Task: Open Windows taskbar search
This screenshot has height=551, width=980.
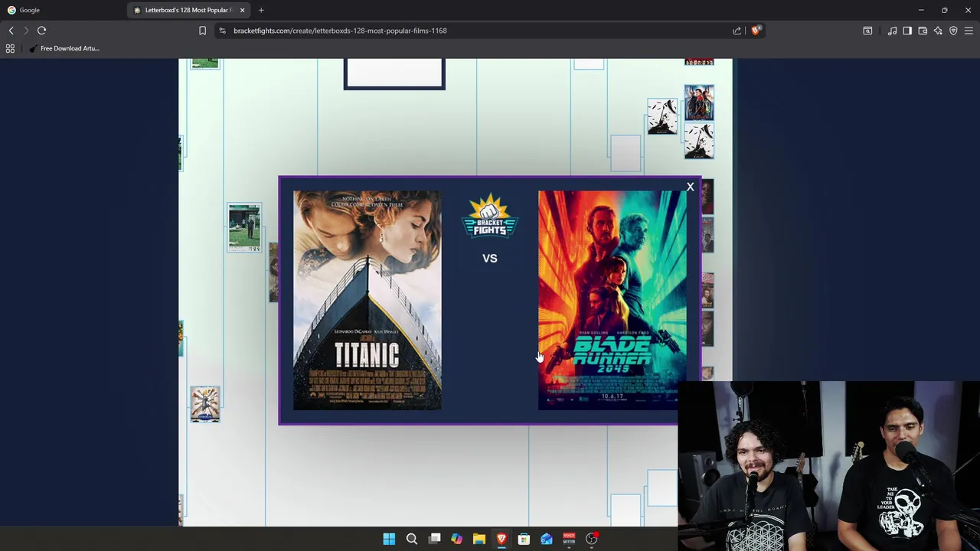Action: coord(411,539)
